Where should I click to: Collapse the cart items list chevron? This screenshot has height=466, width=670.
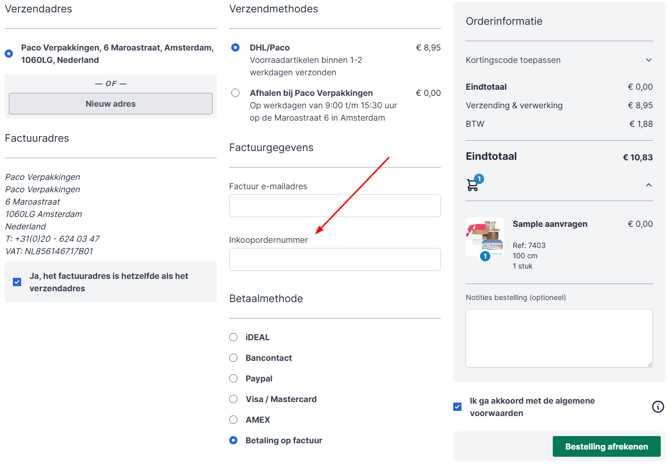click(648, 185)
